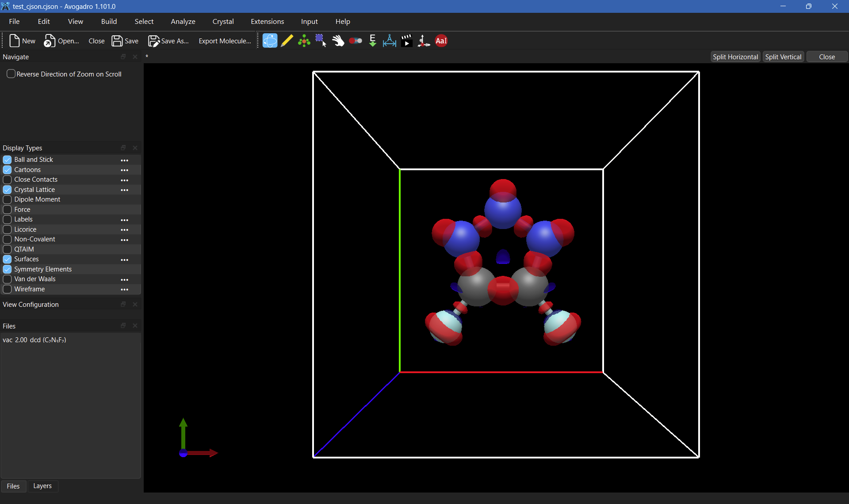The height and width of the screenshot is (504, 849).
Task: Uncheck the Ball and Stick display type
Action: (x=7, y=160)
